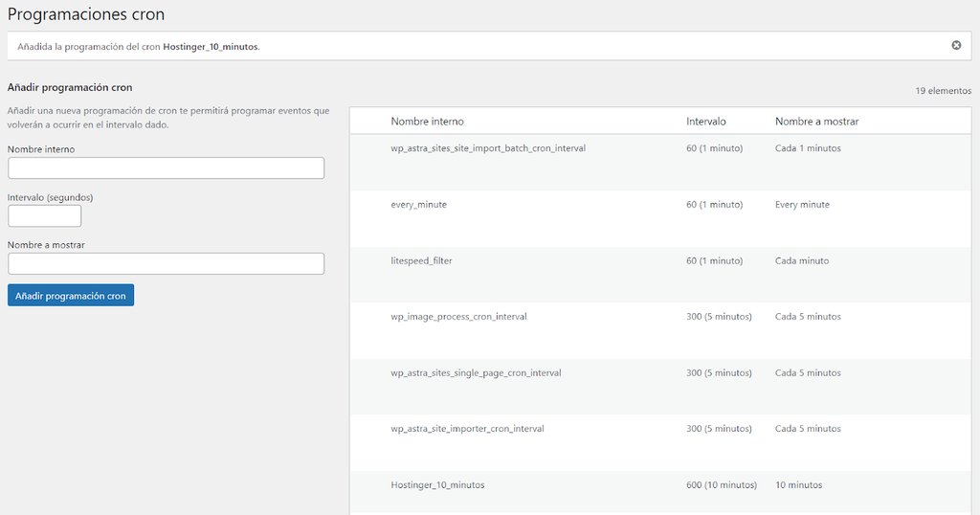Select the wp_astra_site_importer_cron_interval row

coord(467,429)
